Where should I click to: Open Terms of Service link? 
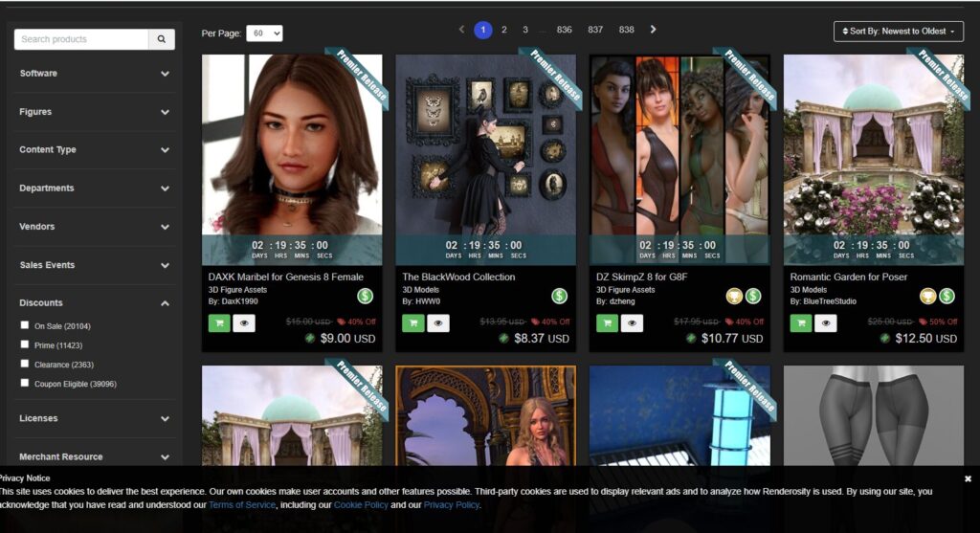[x=242, y=505]
